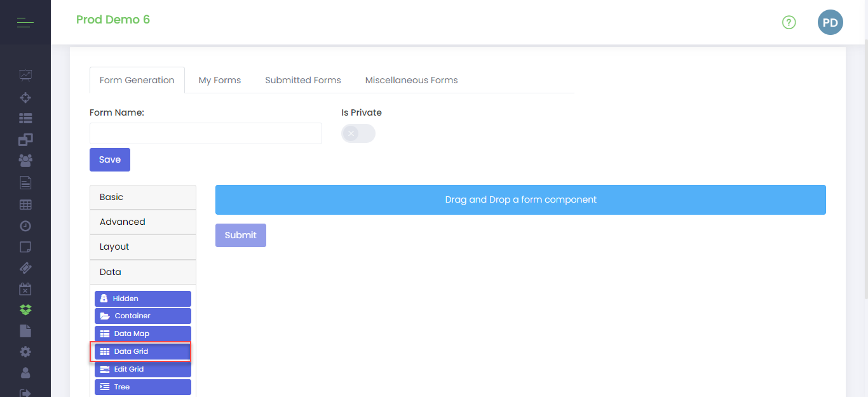Image resolution: width=868 pixels, height=397 pixels.
Task: Click the calendar icon in sidebar
Action: 25,289
